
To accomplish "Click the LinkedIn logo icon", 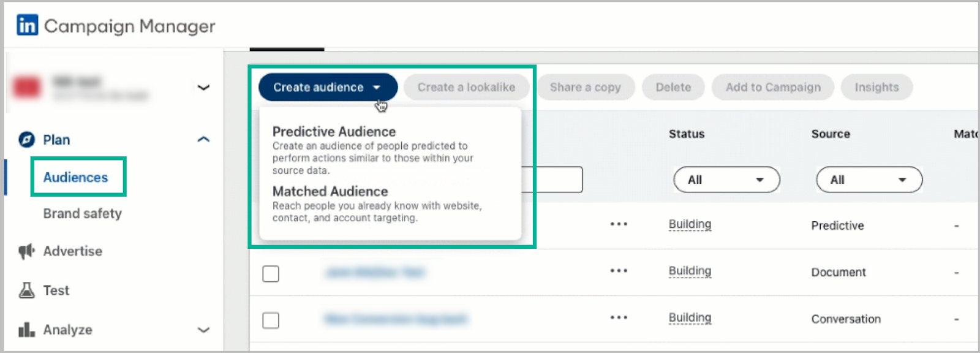I will click(27, 25).
